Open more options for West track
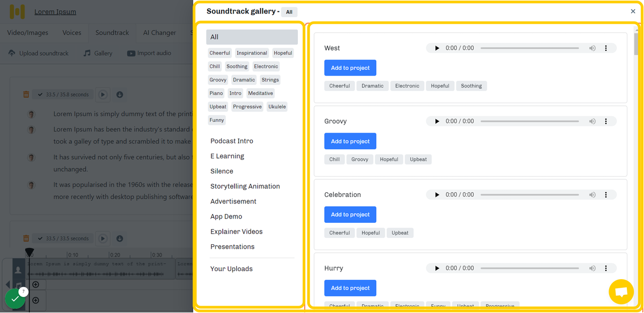This screenshot has width=644, height=313. click(606, 48)
